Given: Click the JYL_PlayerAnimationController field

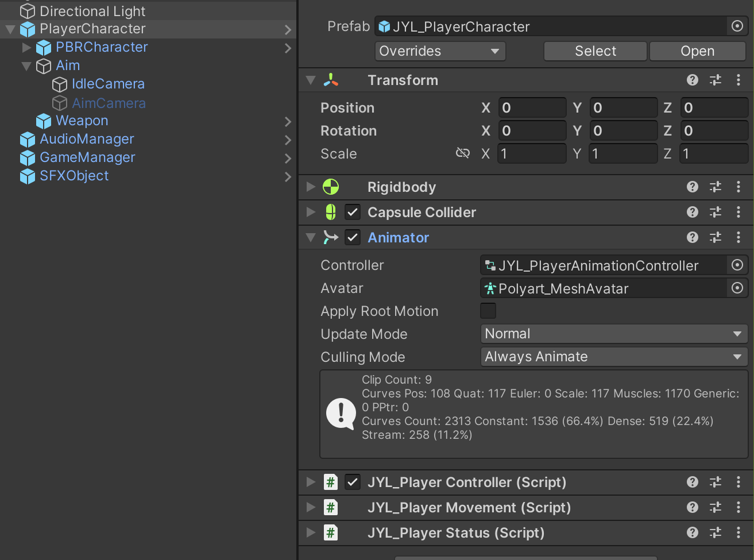Looking at the screenshot, I should click(605, 265).
